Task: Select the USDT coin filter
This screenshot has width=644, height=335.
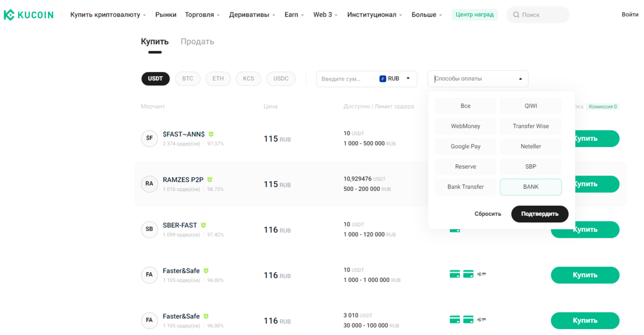Action: click(155, 78)
